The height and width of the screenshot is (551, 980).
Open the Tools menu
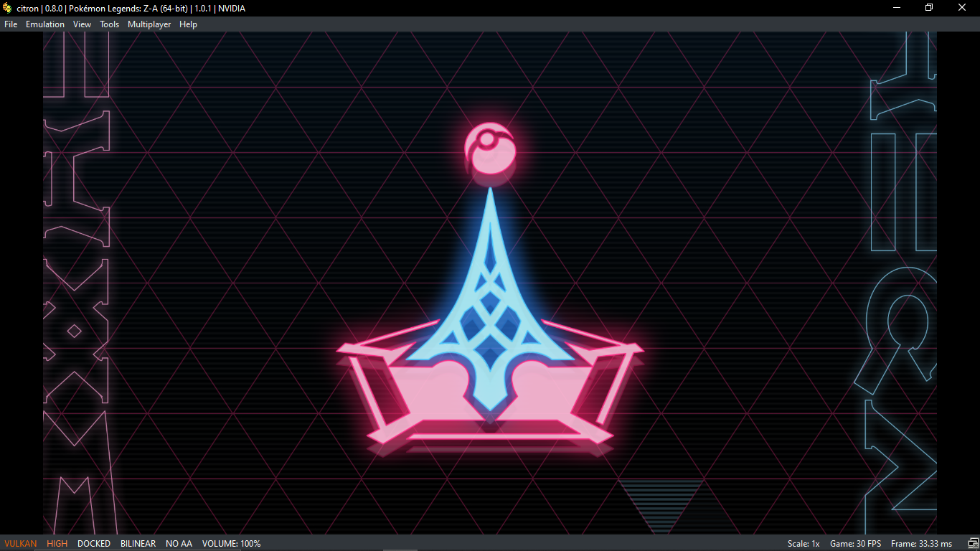[x=110, y=24]
